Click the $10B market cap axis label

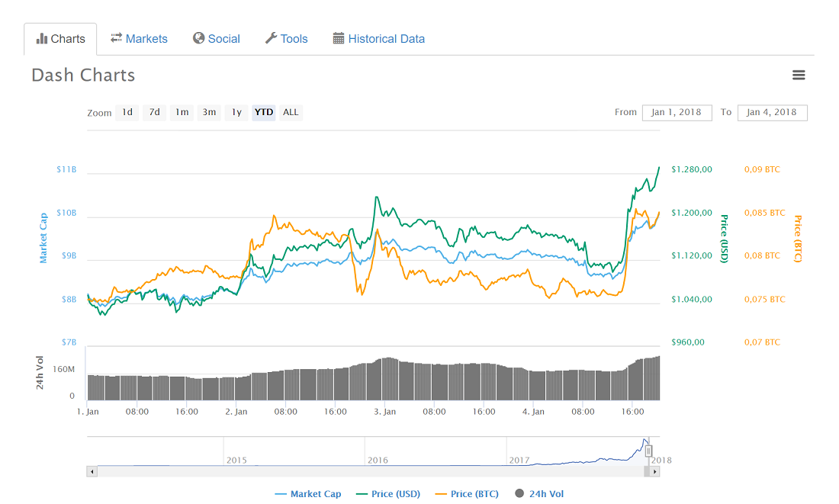click(66, 213)
